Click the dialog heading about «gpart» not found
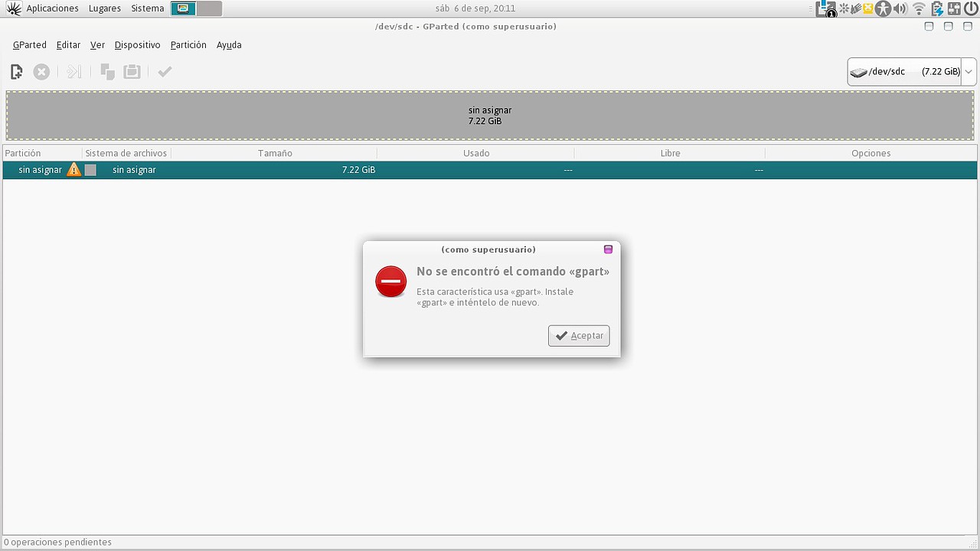The width and height of the screenshot is (980, 551). coord(513,272)
